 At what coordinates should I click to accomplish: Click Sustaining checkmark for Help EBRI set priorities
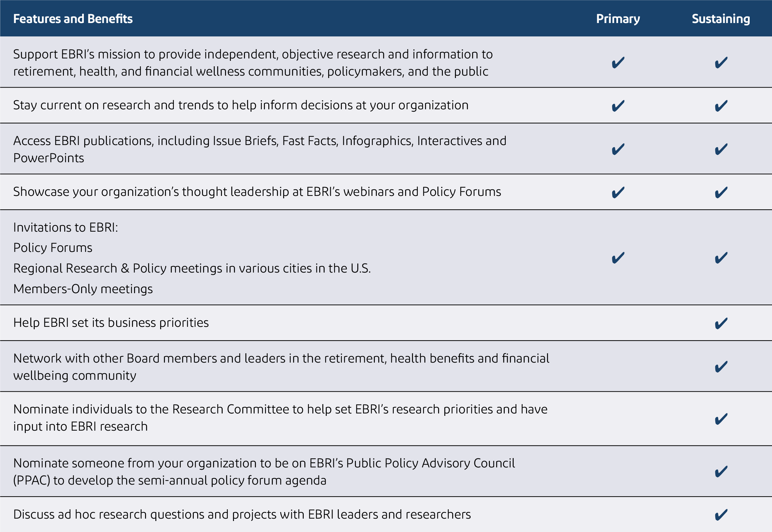click(x=721, y=323)
